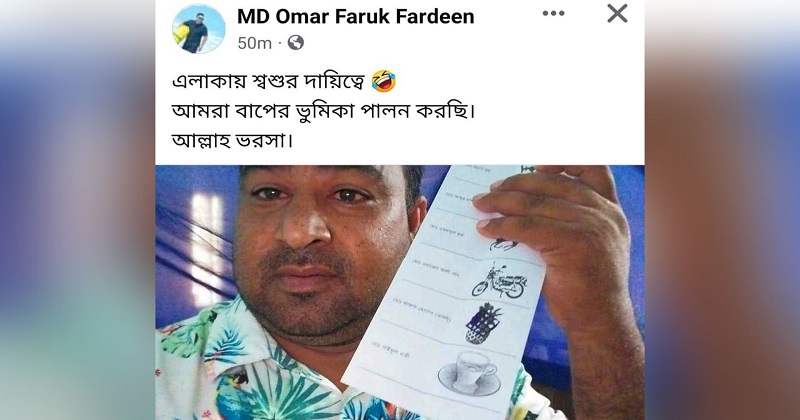Click the cup and saucer ballot symbol
This screenshot has width=800, height=420.
click(469, 373)
